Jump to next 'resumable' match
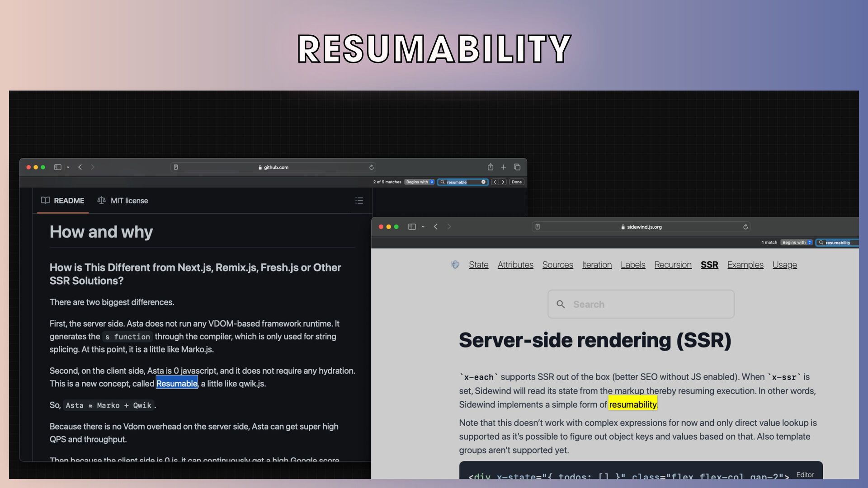Screen dimensions: 868x488 (503, 182)
